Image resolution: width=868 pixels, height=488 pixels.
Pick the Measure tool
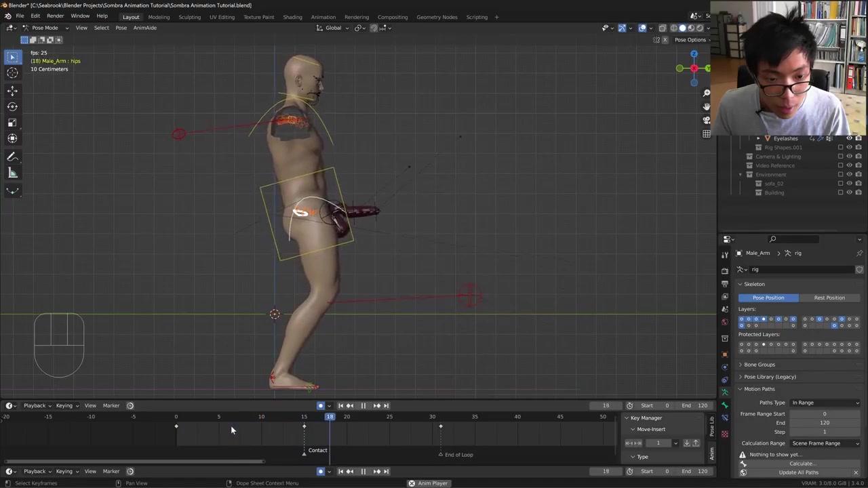[x=12, y=173]
